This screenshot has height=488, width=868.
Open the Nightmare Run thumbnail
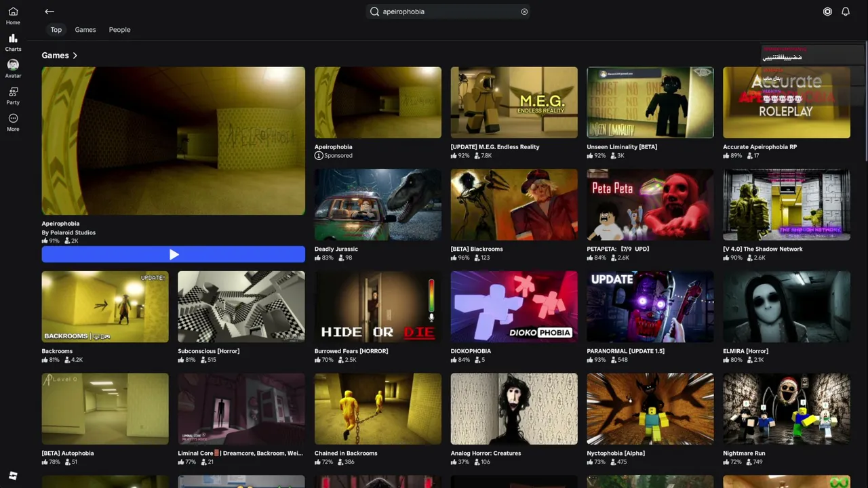tap(787, 409)
